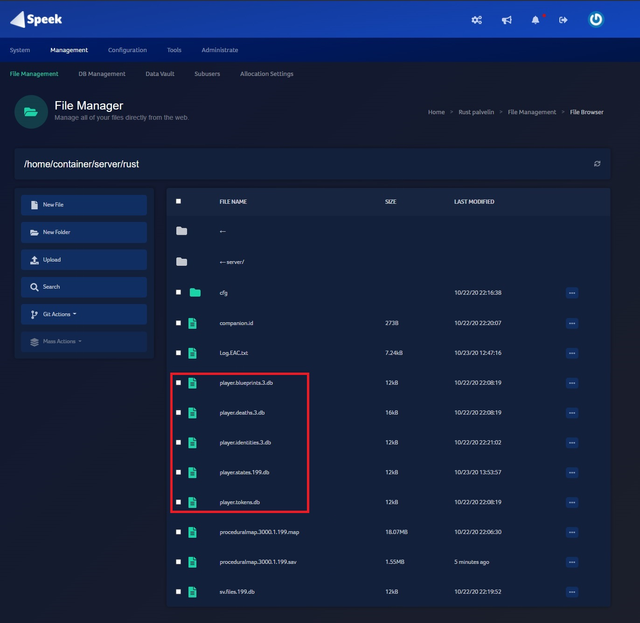The height and width of the screenshot is (623, 640).
Task: Switch to the Data Vault tab
Action: (x=160, y=74)
